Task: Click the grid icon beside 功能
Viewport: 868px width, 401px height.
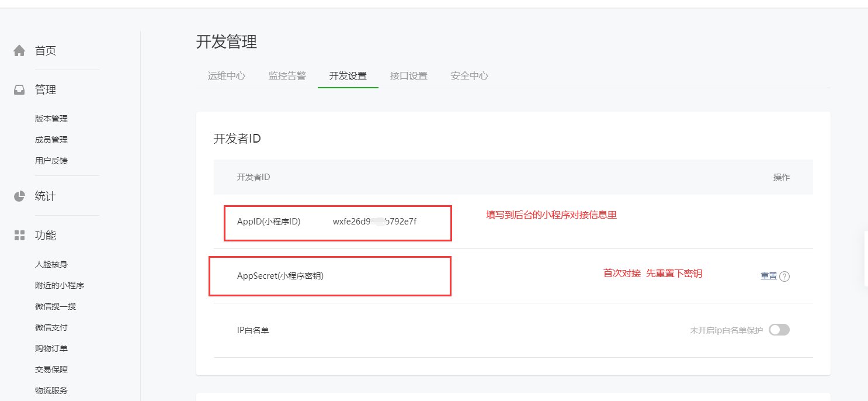Action: (19, 236)
